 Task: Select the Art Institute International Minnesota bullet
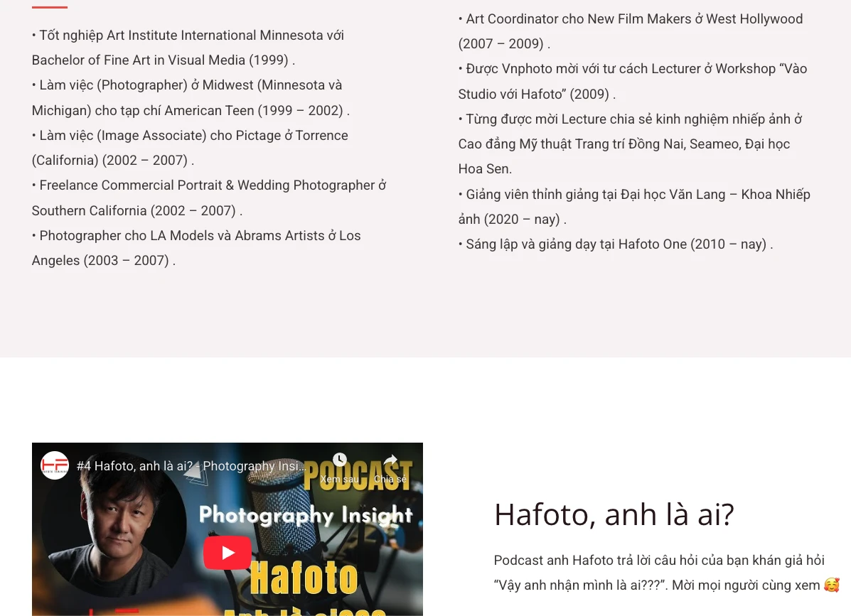click(x=188, y=48)
